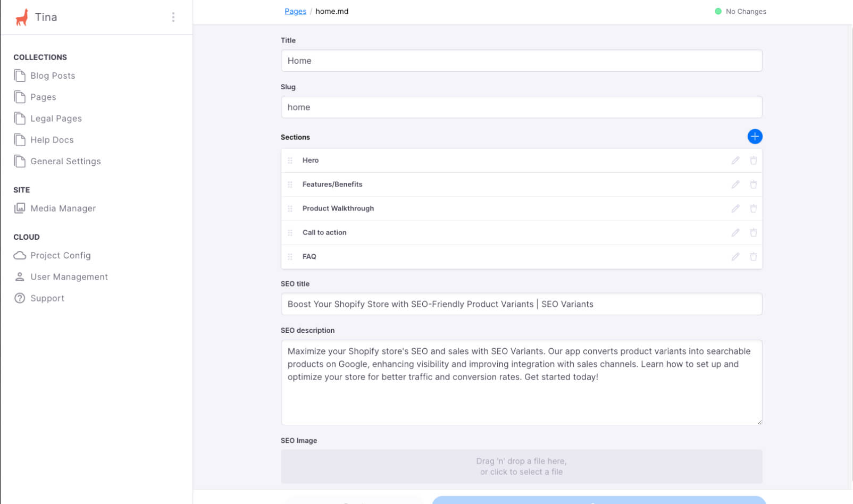Image resolution: width=853 pixels, height=504 pixels.
Task: Delete the Hero section via the trash icon
Action: click(754, 161)
